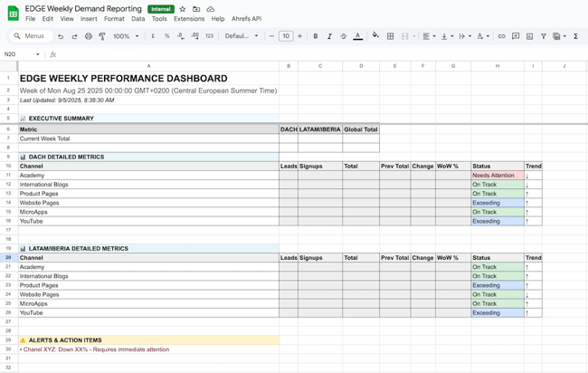Open the 123 number format dropdown
588x373 pixels.
(209, 36)
